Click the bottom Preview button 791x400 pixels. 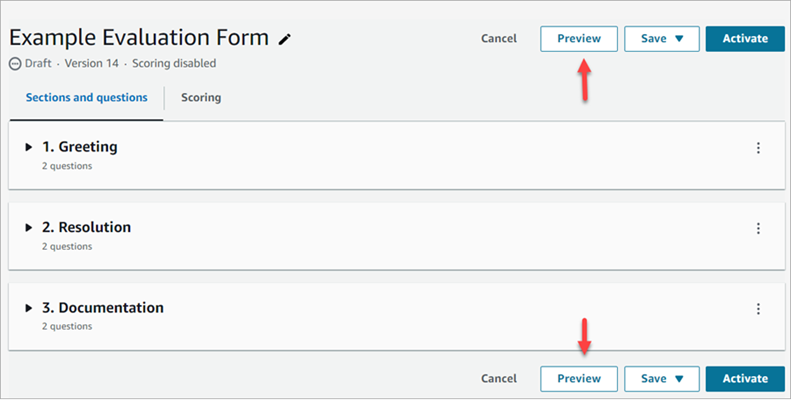coord(579,379)
